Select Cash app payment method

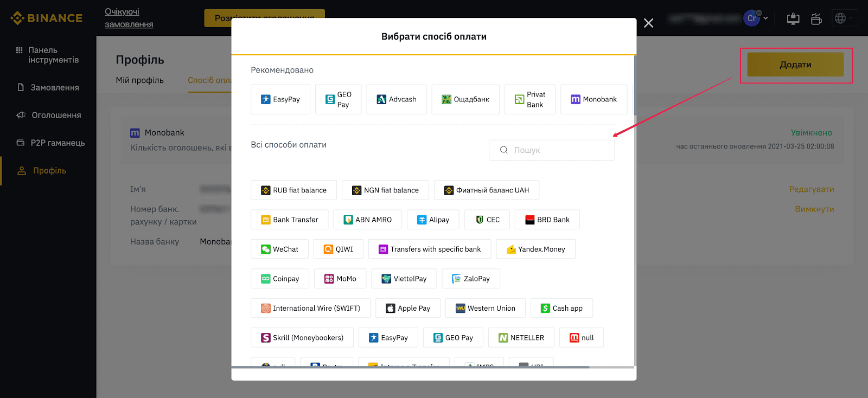click(561, 308)
